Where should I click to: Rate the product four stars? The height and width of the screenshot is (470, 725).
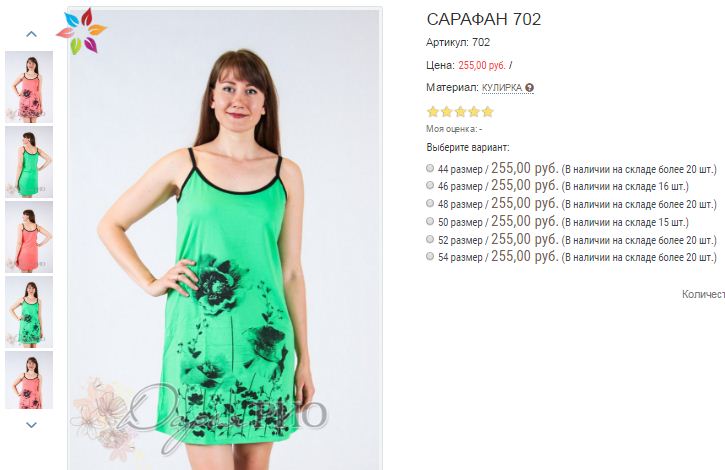(474, 112)
